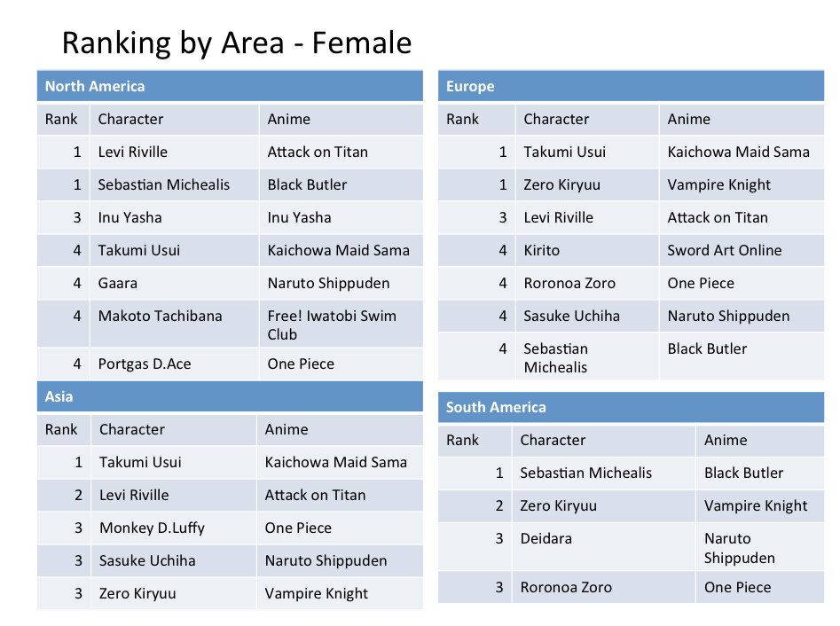
Task: Select the 'Rank' column header under Asia
Action: [x=61, y=429]
